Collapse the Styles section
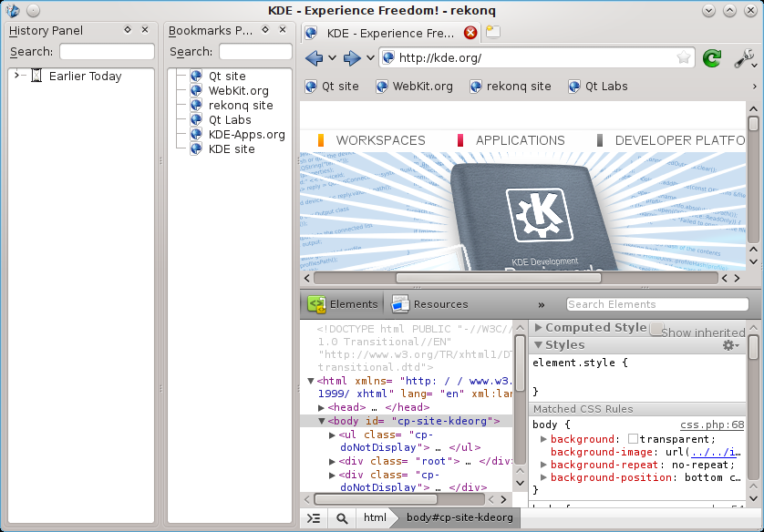764x532 pixels. point(539,344)
